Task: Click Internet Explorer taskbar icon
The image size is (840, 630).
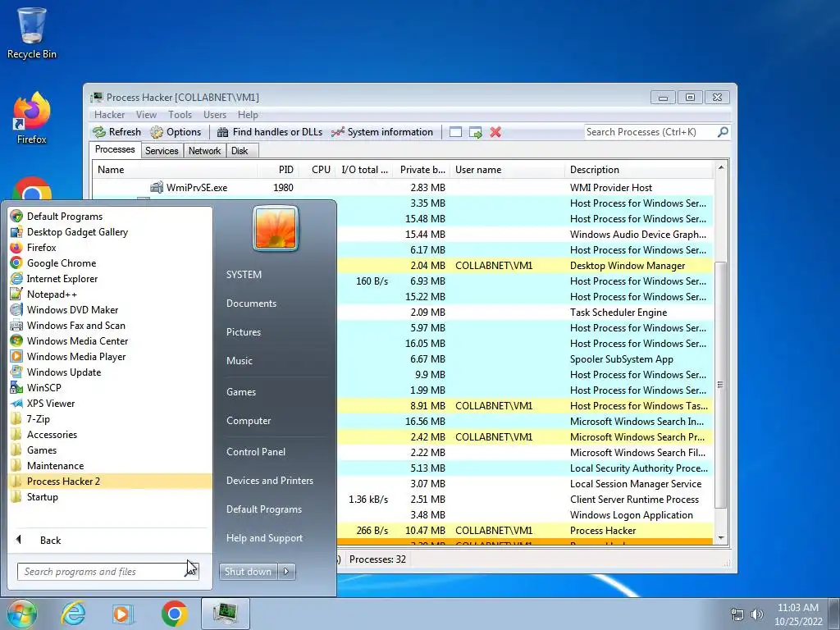Action: pos(73,614)
